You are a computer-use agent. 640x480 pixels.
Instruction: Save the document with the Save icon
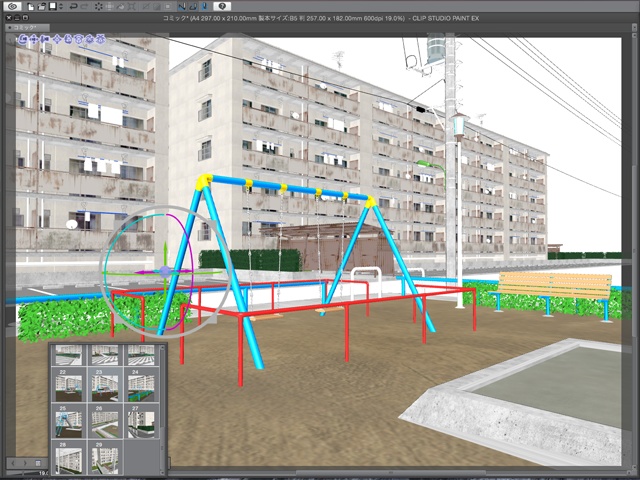pos(53,7)
